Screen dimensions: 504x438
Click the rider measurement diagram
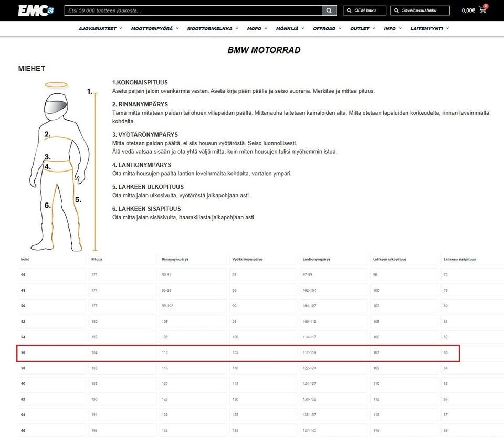pos(64,166)
